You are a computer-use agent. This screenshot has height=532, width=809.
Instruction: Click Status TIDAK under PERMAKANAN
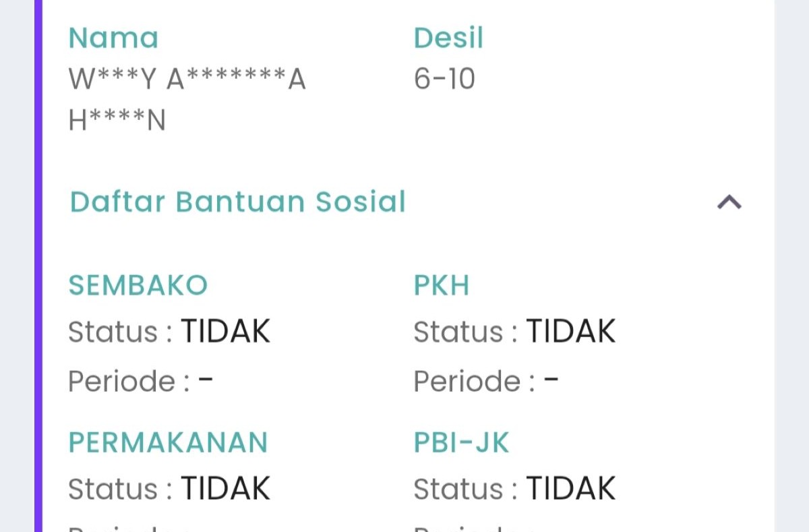pyautogui.click(x=225, y=488)
